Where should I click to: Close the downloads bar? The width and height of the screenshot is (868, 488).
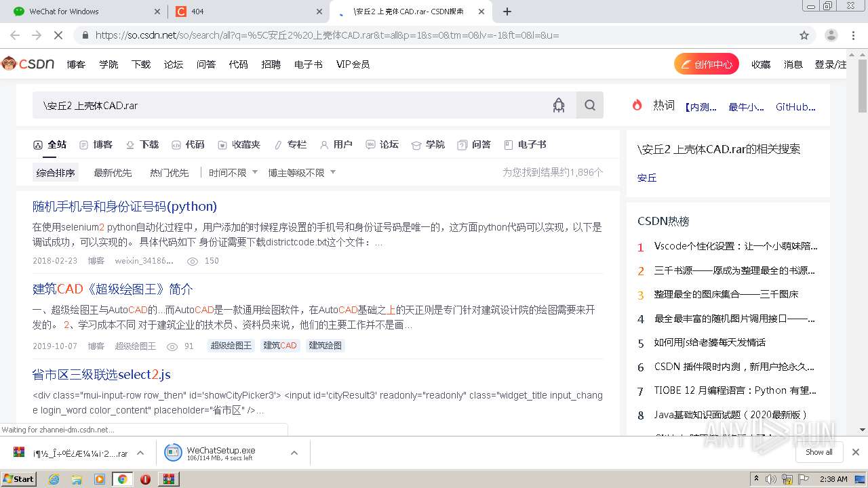(856, 452)
